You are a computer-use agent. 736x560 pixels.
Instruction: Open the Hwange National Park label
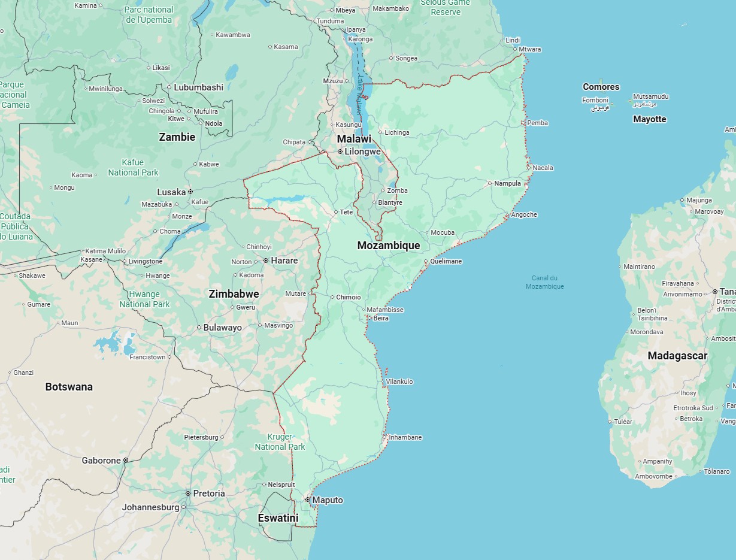tap(144, 299)
